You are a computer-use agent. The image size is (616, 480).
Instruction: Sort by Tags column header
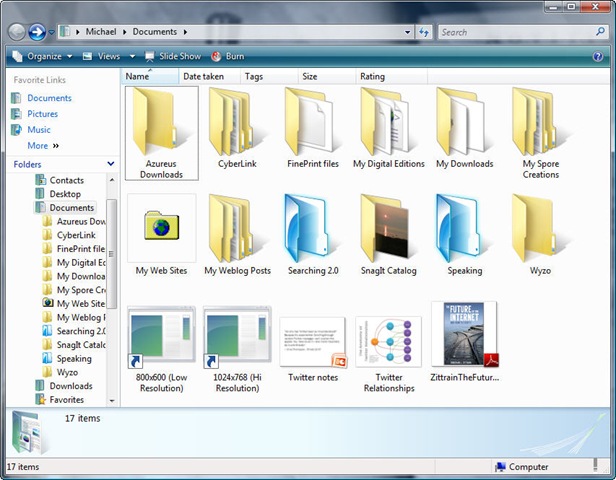[269, 77]
